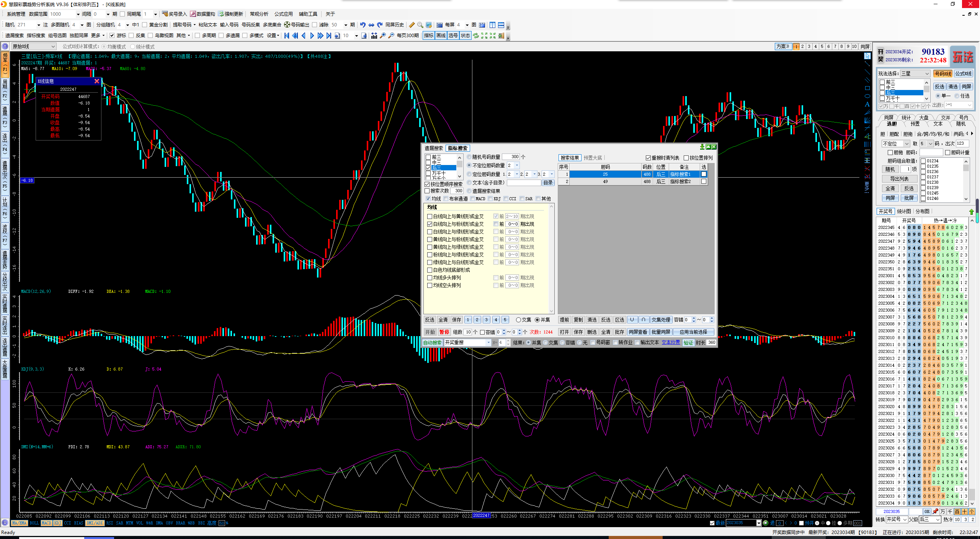Image resolution: width=980 pixels, height=539 pixels.
Task: Select the rectangle drawing tool
Action: click(x=867, y=88)
